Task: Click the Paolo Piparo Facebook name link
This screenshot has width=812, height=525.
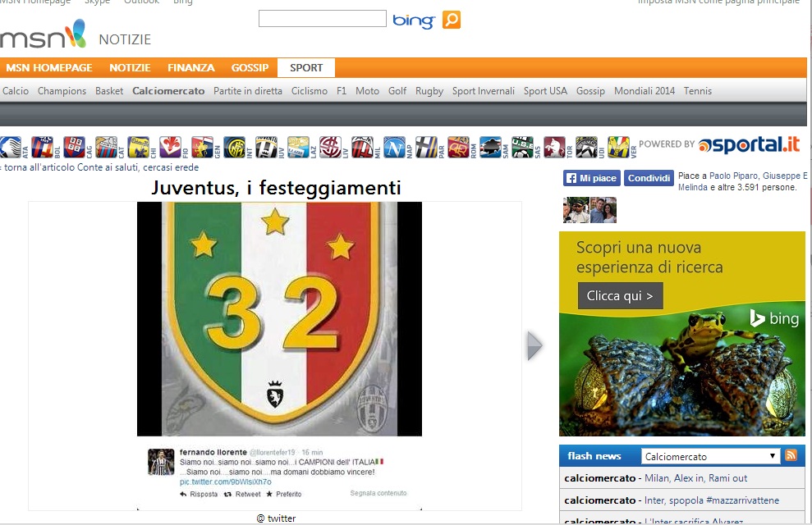Action: [x=732, y=176]
